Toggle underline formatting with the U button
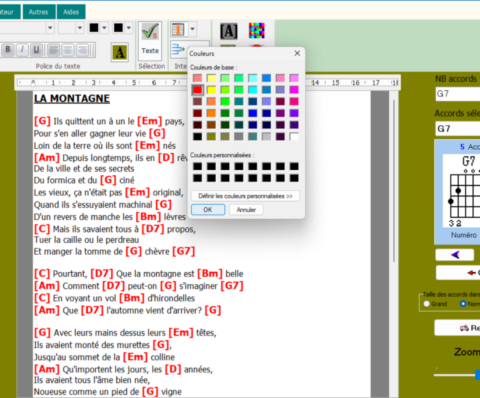The height and width of the screenshot is (398, 480). [36, 50]
